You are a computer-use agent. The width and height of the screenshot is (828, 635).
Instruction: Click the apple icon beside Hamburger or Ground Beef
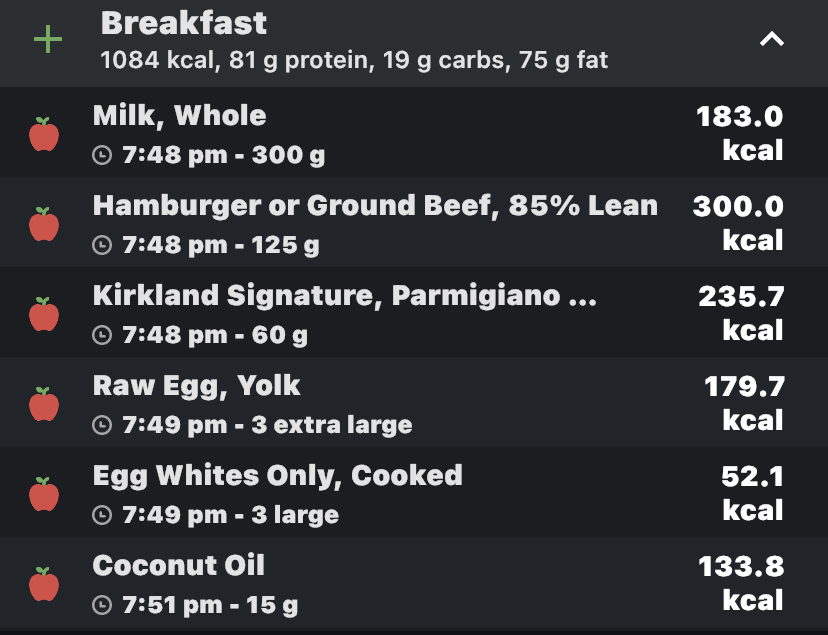point(44,224)
